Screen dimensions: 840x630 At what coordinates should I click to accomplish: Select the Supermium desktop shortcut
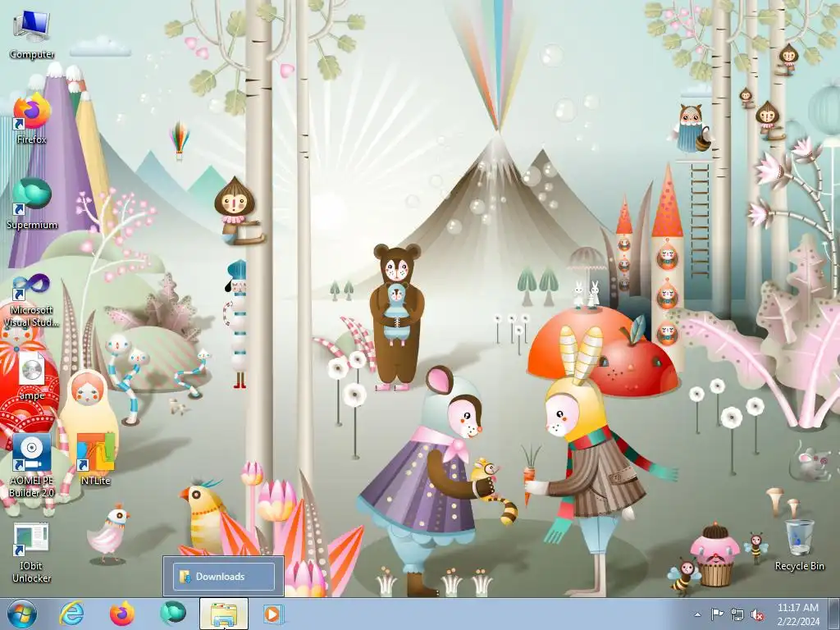coord(32,204)
